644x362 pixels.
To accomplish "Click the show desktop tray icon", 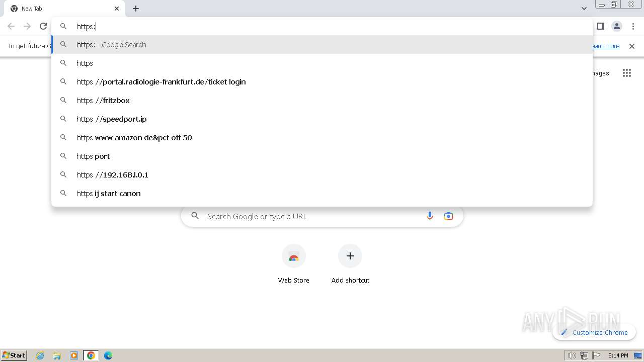I will (x=638, y=355).
